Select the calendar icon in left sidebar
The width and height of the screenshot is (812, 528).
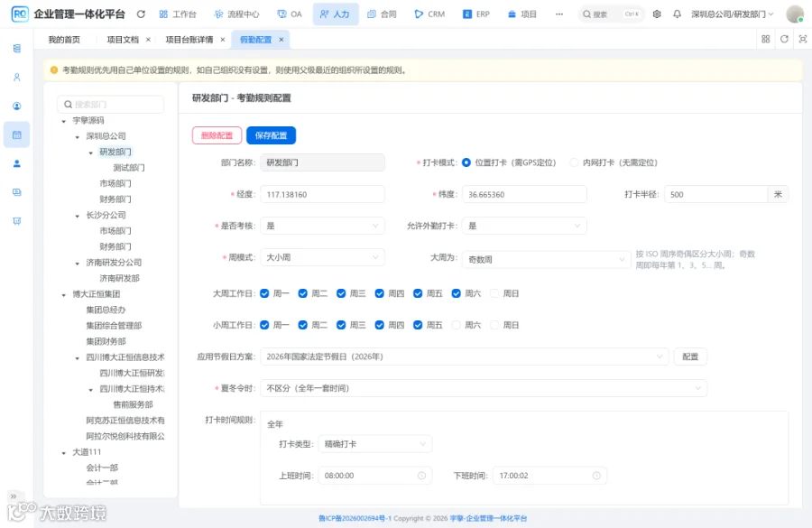16,134
